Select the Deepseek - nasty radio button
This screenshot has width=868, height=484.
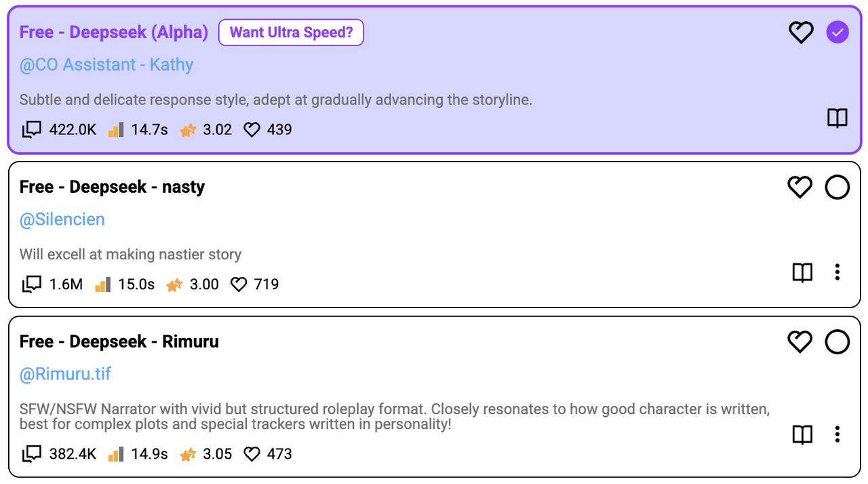click(x=837, y=187)
